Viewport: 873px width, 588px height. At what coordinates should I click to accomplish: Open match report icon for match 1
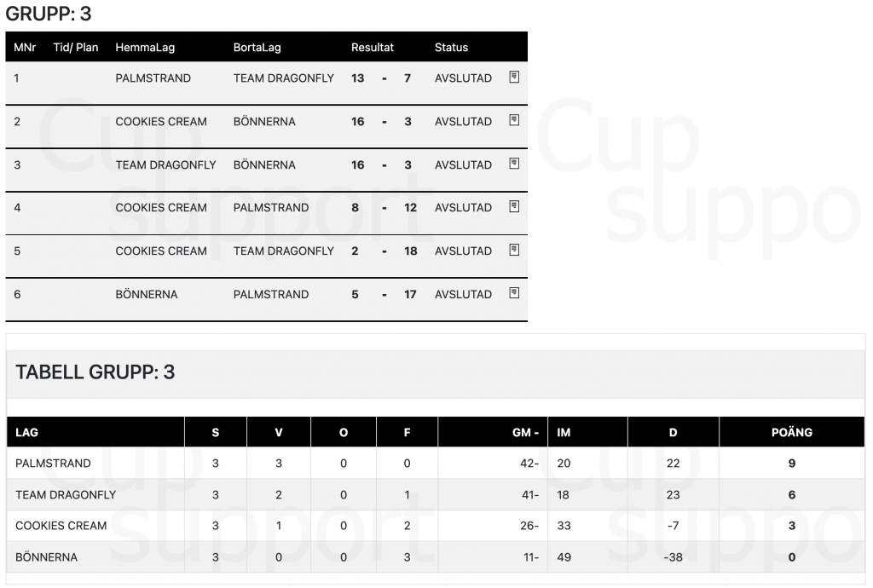pyautogui.click(x=514, y=78)
